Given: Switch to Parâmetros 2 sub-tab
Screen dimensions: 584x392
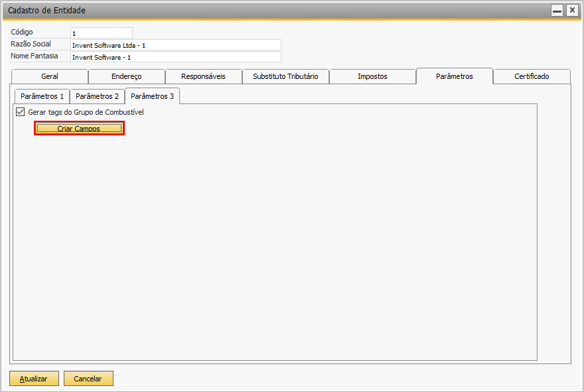Looking at the screenshot, I should tap(97, 96).
